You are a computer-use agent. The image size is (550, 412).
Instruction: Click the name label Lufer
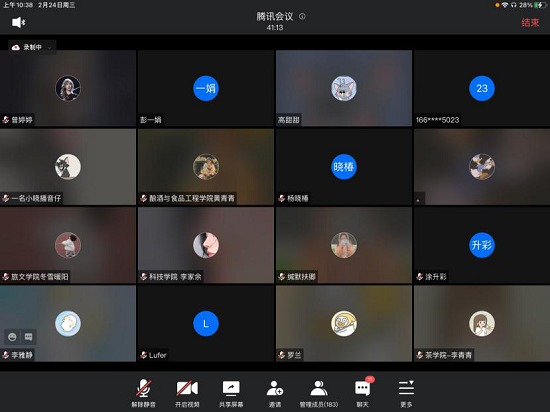[x=157, y=355]
